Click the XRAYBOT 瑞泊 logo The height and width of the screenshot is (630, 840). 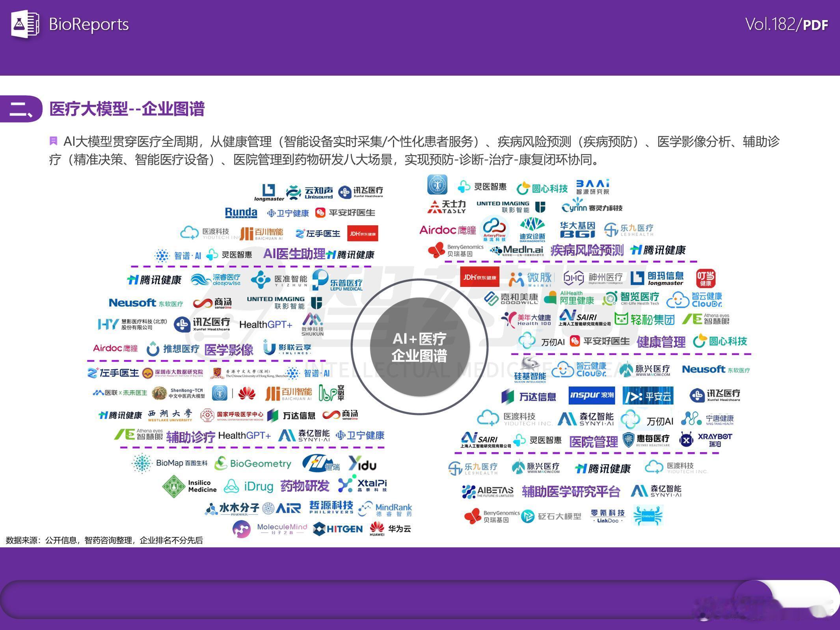[706, 440]
